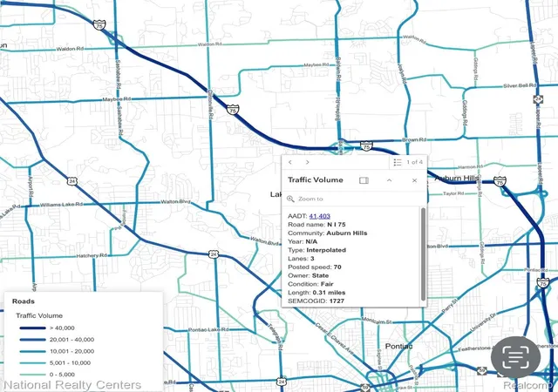Image resolution: width=558 pixels, height=392 pixels.
Task: Click the I-75 shield beside Brown Rd
Action: [x=366, y=145]
